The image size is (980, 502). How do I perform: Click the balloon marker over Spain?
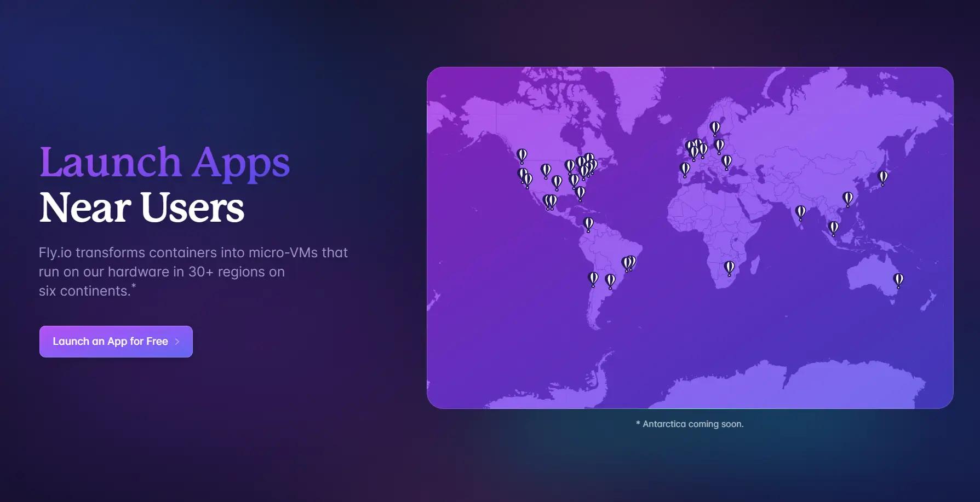click(x=685, y=169)
